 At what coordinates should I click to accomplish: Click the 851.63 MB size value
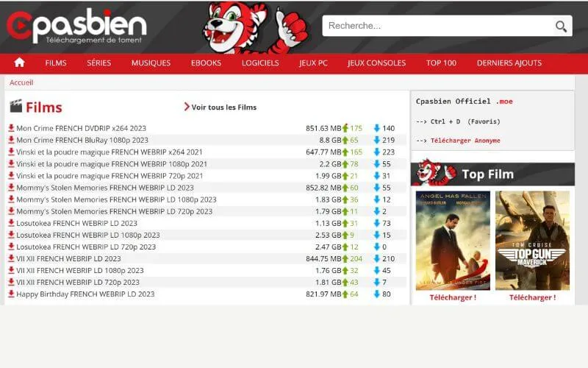click(x=323, y=128)
